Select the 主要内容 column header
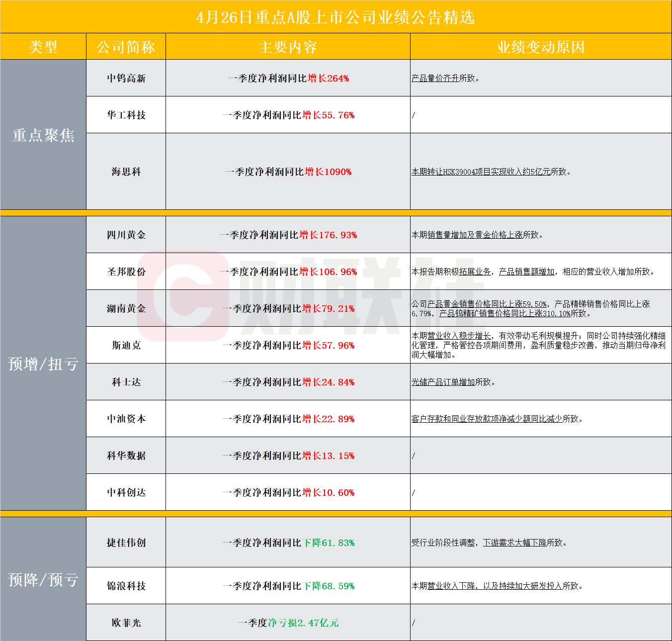The image size is (672, 641). point(288,47)
